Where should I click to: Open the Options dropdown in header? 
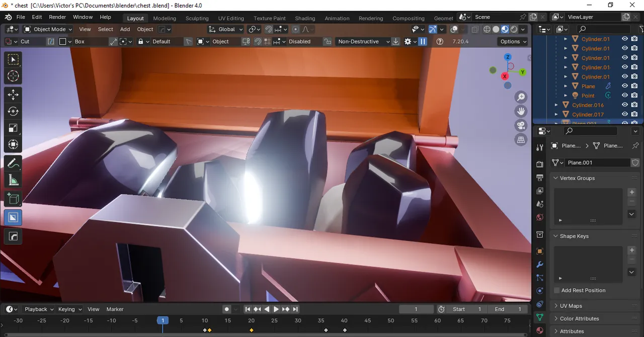(x=513, y=42)
